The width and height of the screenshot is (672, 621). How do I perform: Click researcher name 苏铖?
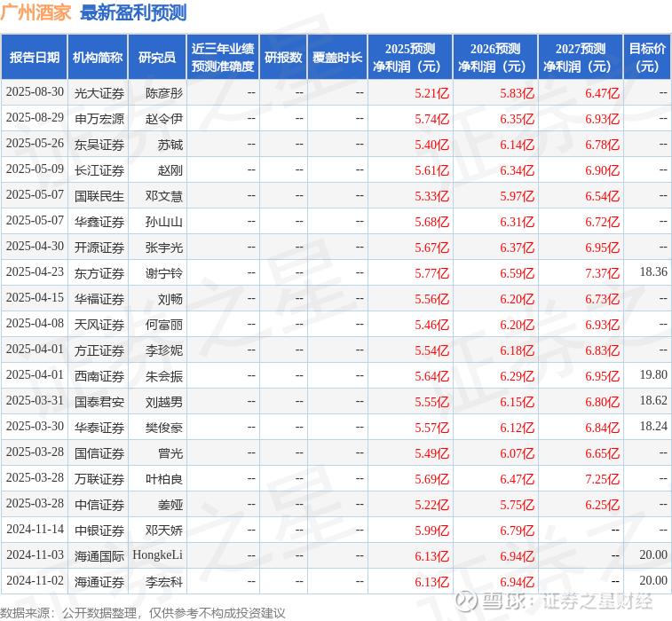170,145
